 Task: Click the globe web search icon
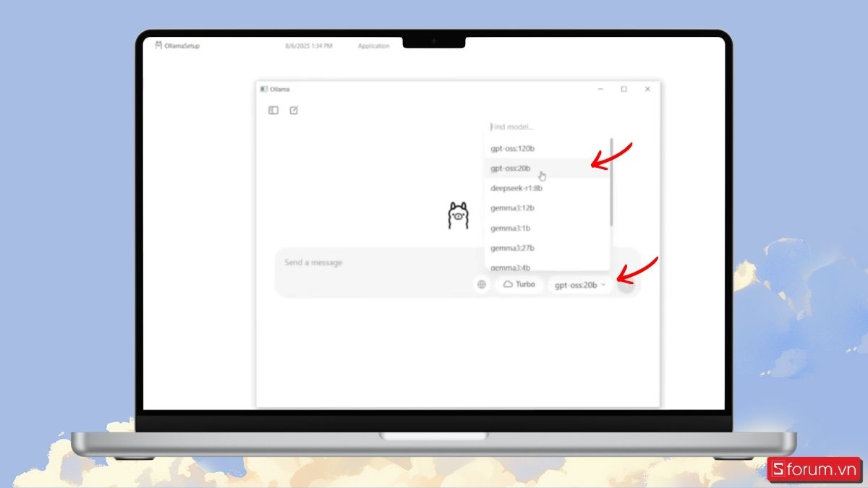[482, 285]
